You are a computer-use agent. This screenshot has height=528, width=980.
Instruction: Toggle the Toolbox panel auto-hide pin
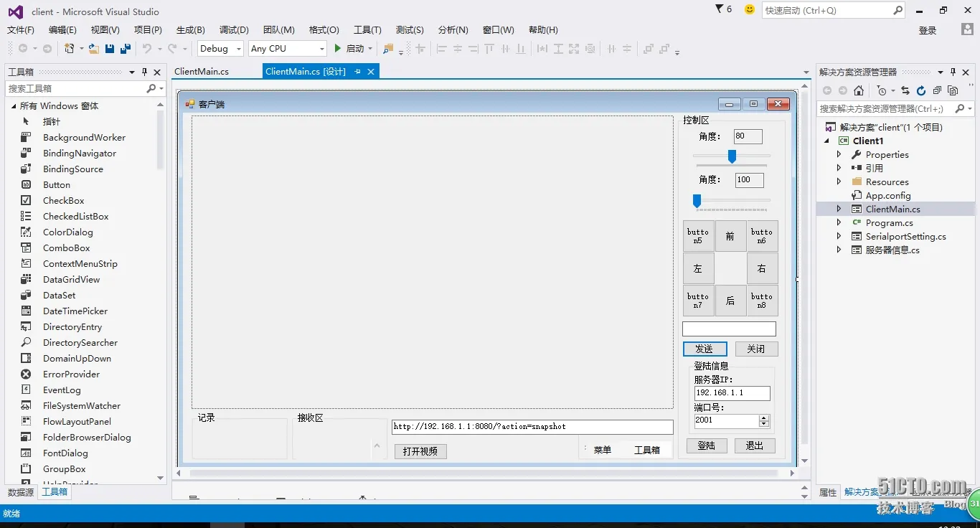tap(144, 72)
